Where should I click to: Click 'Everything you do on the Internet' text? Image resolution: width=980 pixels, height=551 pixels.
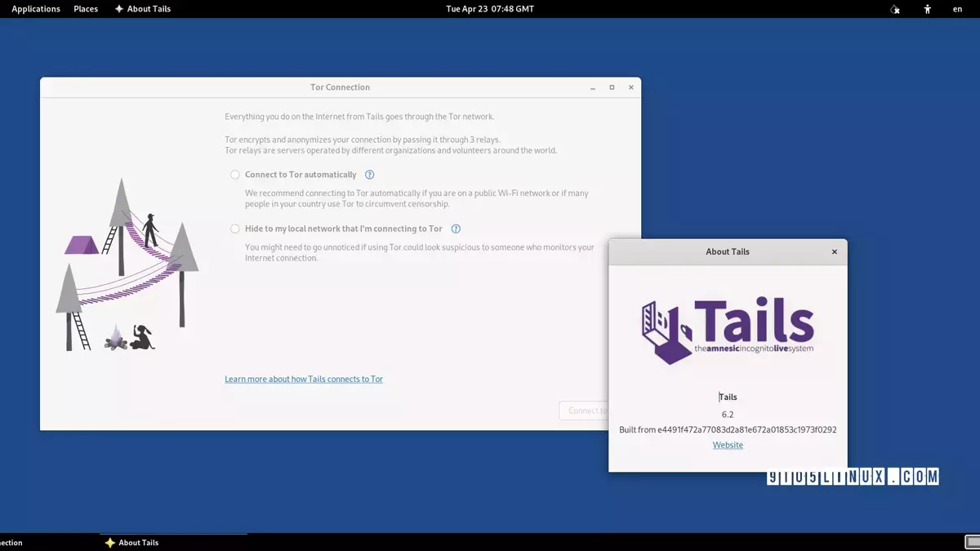[359, 117]
